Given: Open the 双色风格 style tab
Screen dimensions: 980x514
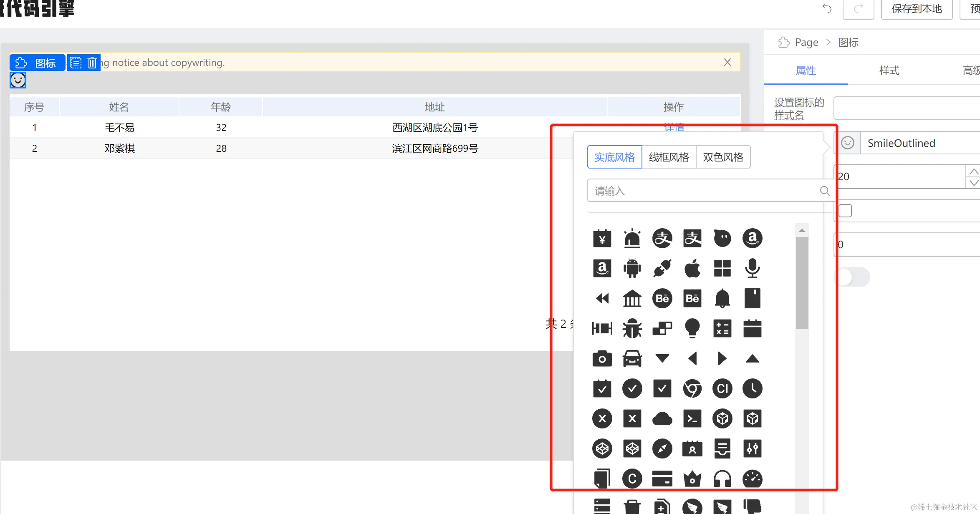Looking at the screenshot, I should point(723,157).
